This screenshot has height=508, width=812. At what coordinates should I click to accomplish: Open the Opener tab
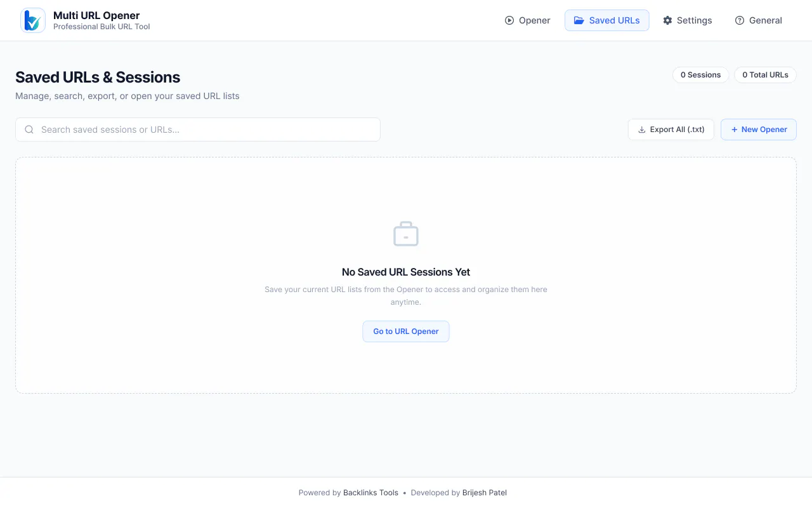coord(527,20)
